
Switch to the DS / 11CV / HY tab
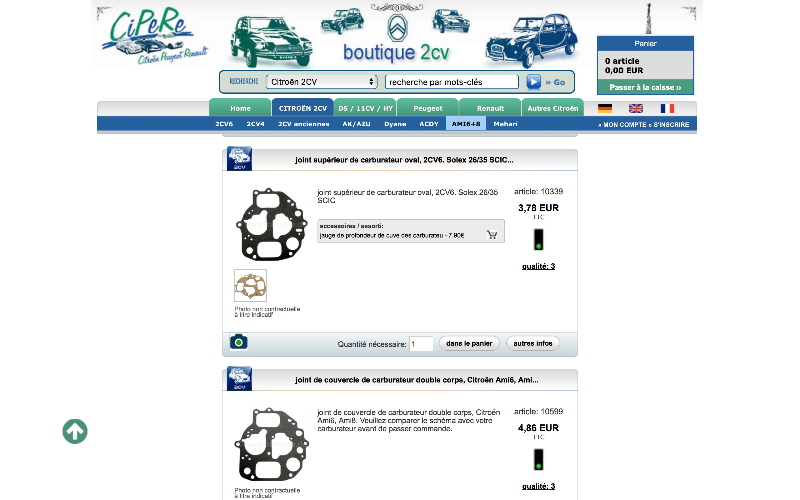364,108
